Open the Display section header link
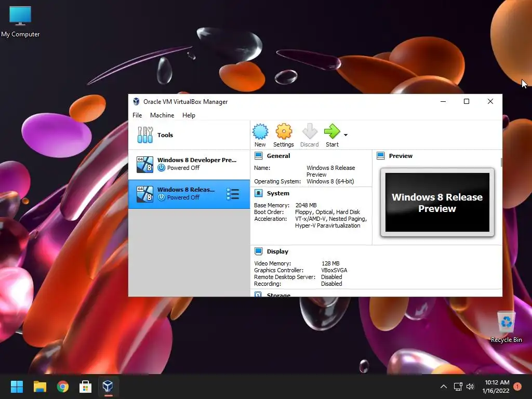 (x=277, y=251)
